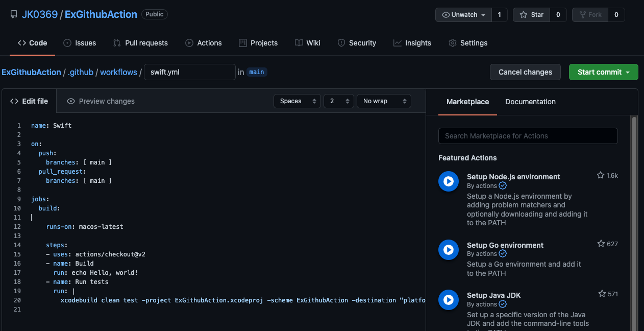Viewport: 644px width, 331px height.
Task: Click the eye icon on the Unwatch button
Action: tap(446, 15)
